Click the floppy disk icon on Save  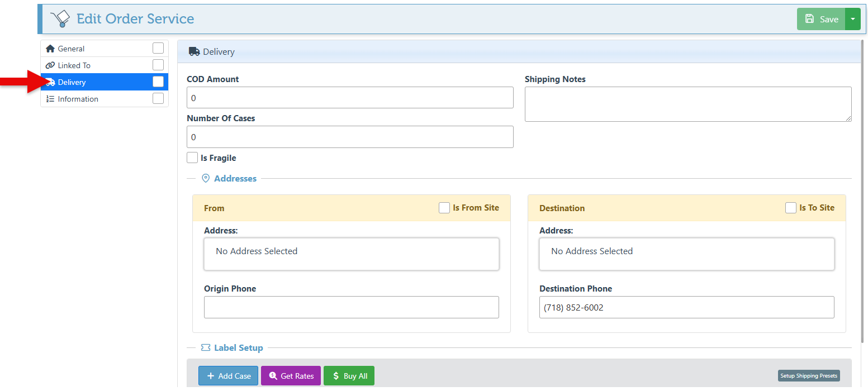pos(809,19)
